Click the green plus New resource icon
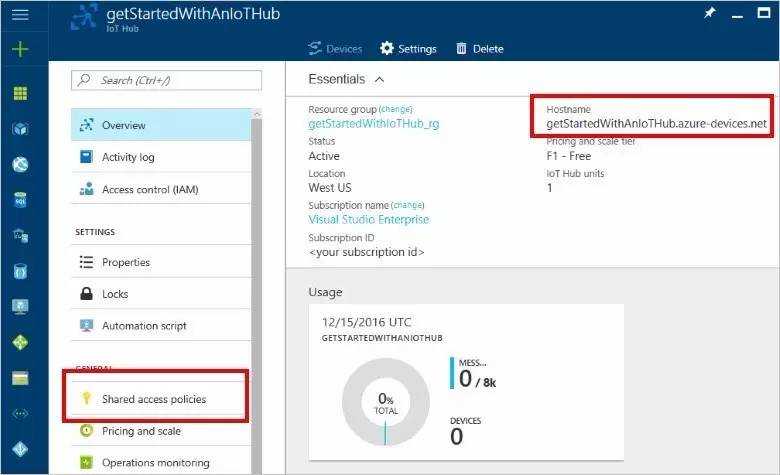Screen dimensions: 780x475 click(x=20, y=49)
